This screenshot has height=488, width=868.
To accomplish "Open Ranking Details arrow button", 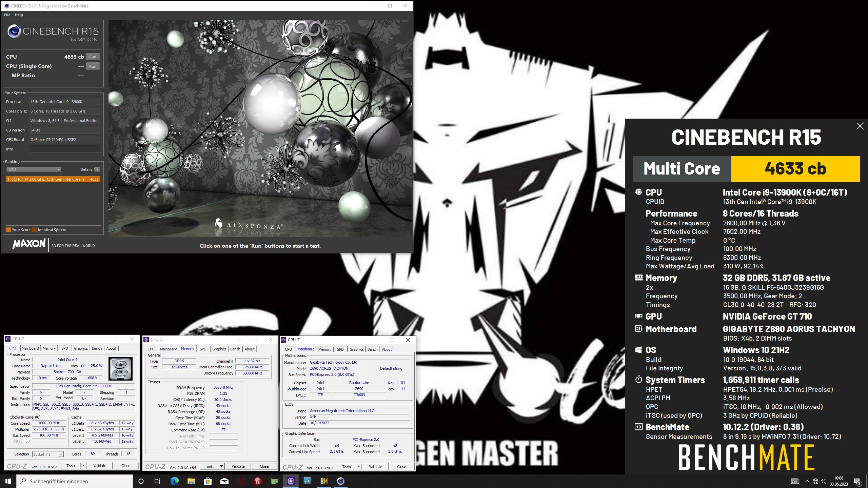I will (x=97, y=169).
